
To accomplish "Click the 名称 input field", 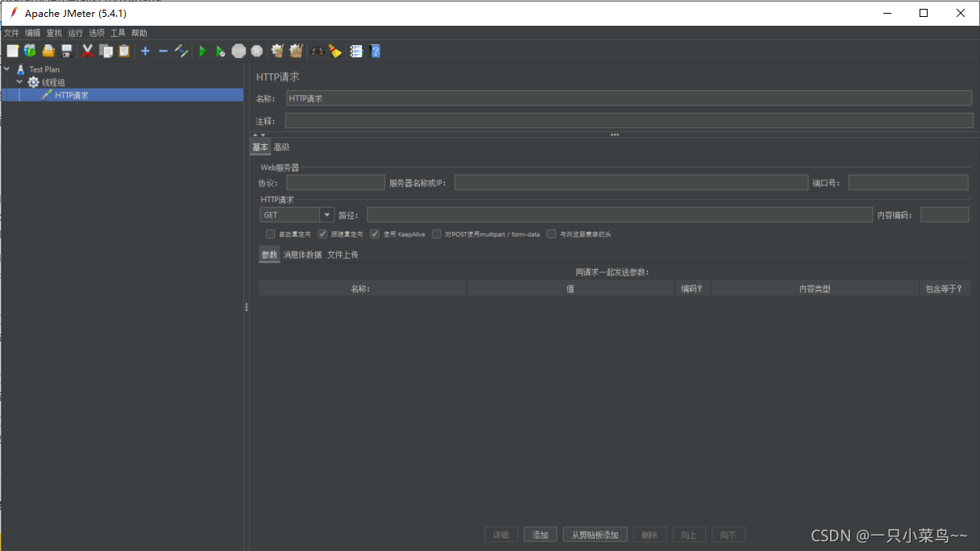I will click(x=629, y=98).
